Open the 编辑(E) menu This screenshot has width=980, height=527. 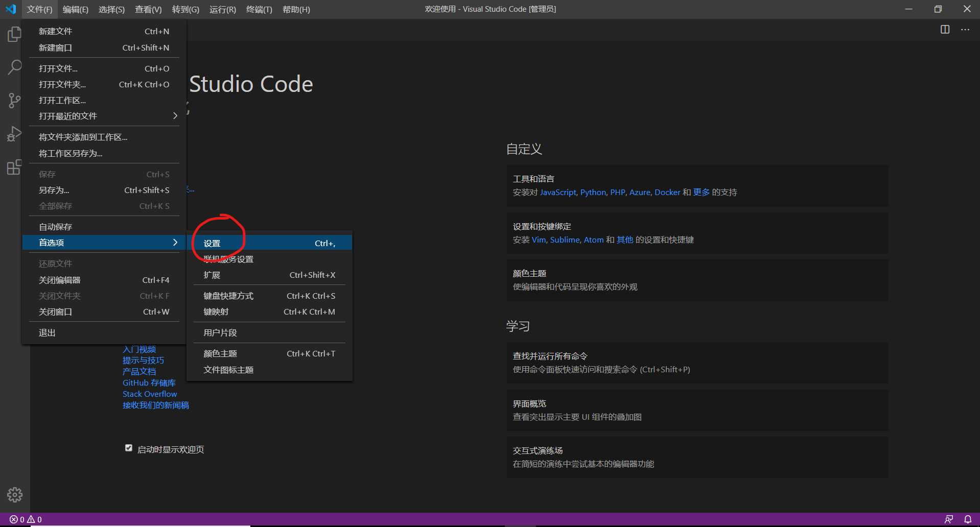point(76,9)
